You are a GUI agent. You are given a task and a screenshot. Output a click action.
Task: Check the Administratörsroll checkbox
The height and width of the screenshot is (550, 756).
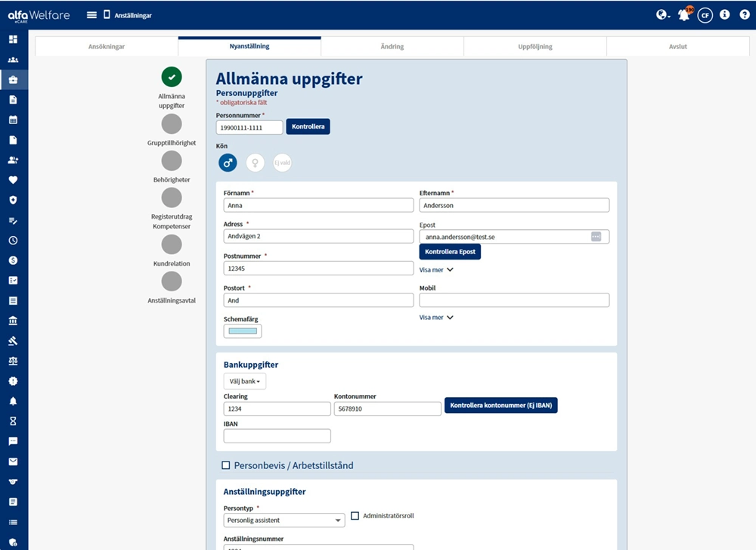(355, 516)
